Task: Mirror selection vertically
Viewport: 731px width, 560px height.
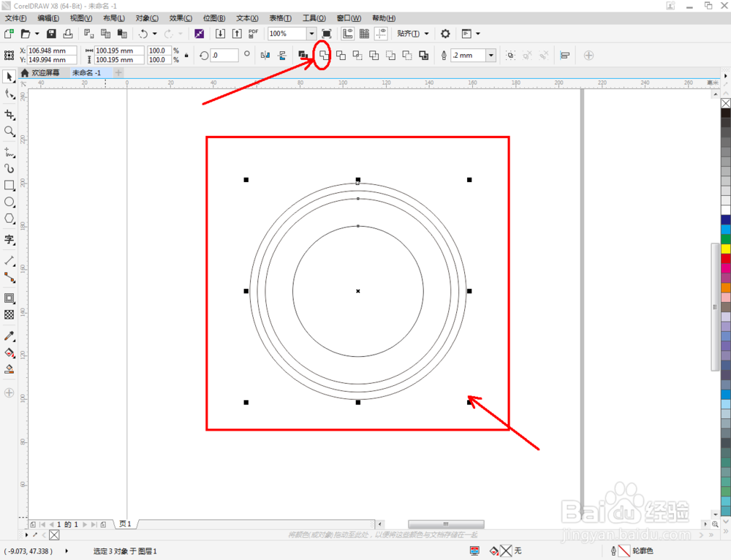Action: 282,56
